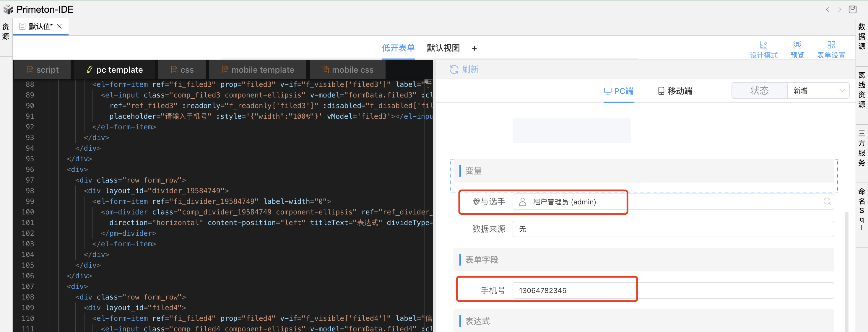Click the save icon at top right

pos(852,9)
